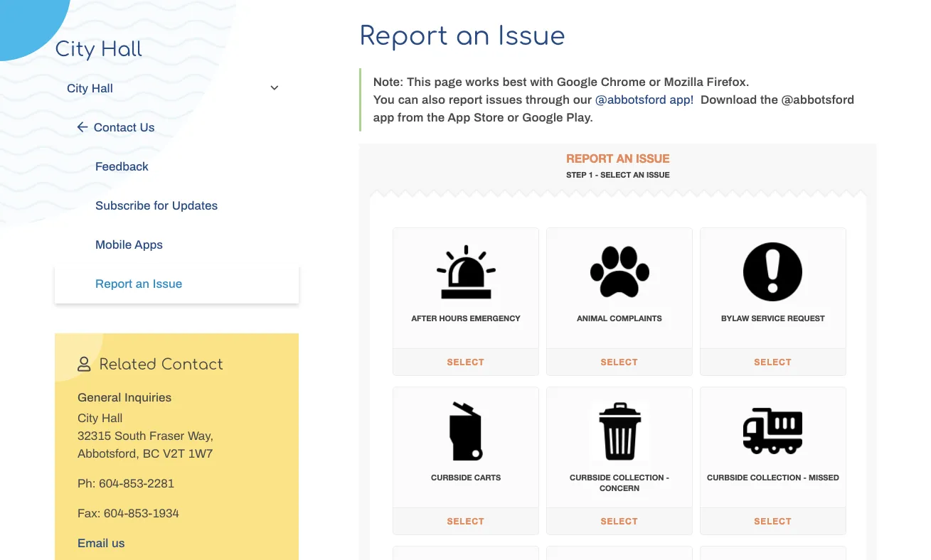Open the Feedback page
Viewport: 931px width, 560px height.
click(x=122, y=166)
